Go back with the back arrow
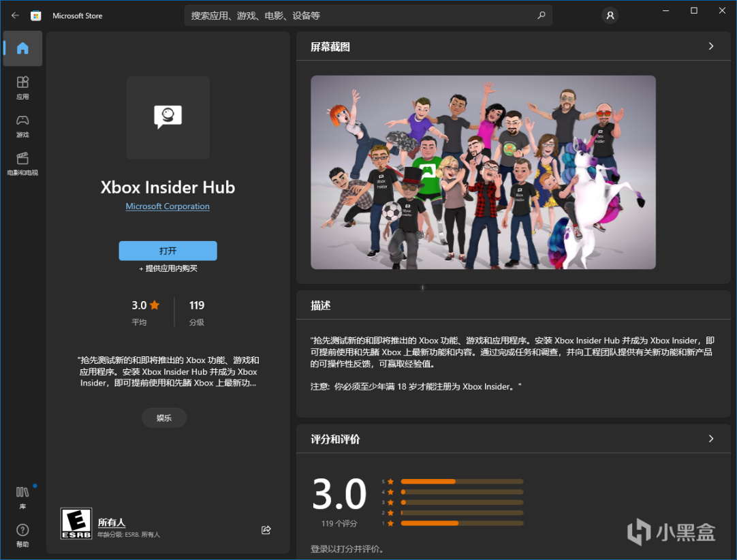Screen dimensions: 737x560 point(15,16)
